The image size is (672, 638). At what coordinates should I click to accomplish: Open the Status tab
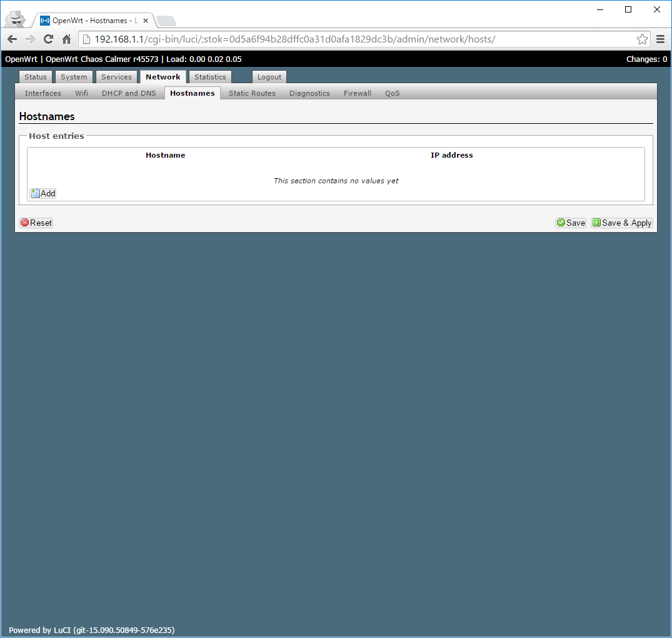click(x=36, y=77)
